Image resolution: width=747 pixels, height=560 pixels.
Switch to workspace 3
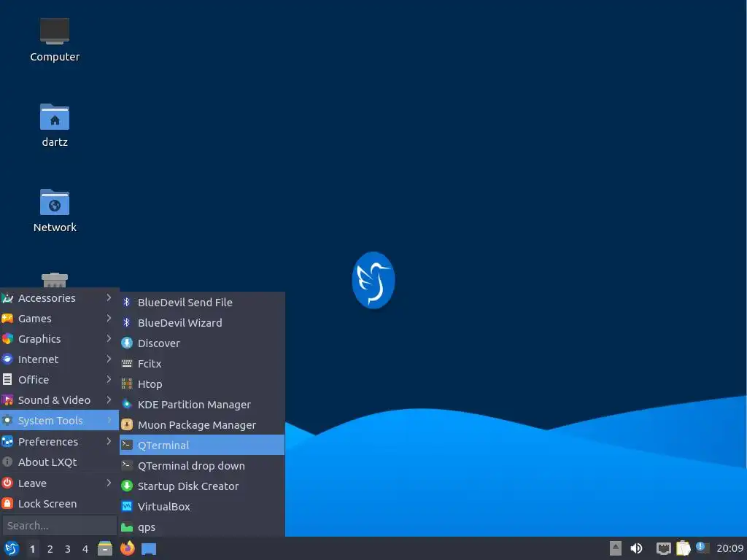click(x=68, y=549)
